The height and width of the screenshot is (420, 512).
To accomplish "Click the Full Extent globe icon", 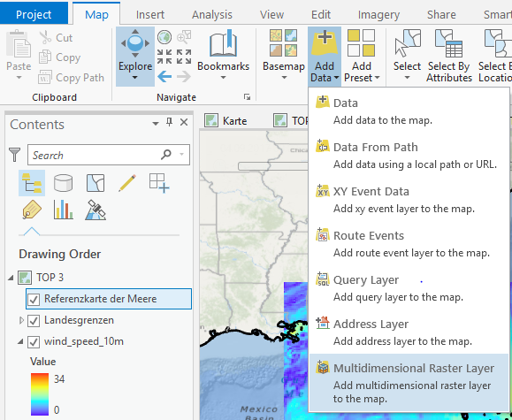I will pos(164,37).
